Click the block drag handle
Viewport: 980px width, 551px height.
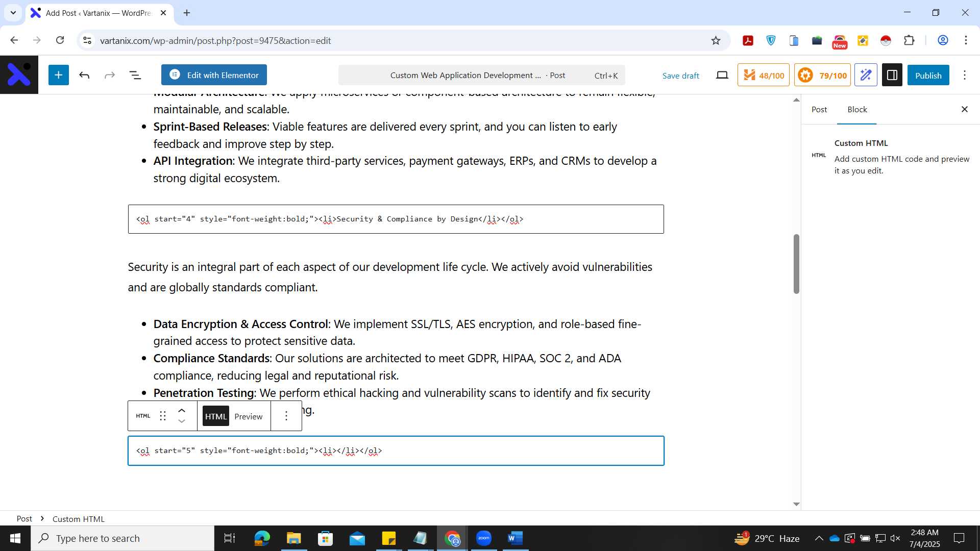pyautogui.click(x=163, y=416)
